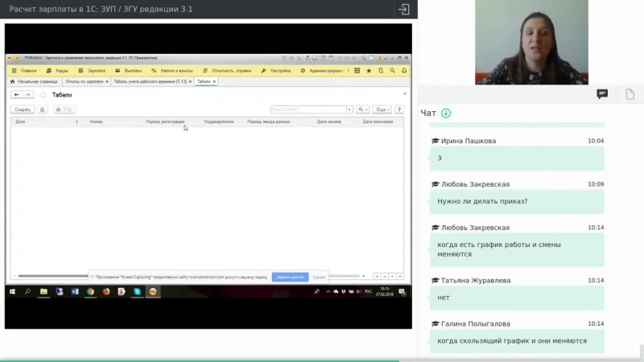The width and height of the screenshot is (644, 362).
Task: Sort by Период регистрации column header
Action: [x=165, y=121]
